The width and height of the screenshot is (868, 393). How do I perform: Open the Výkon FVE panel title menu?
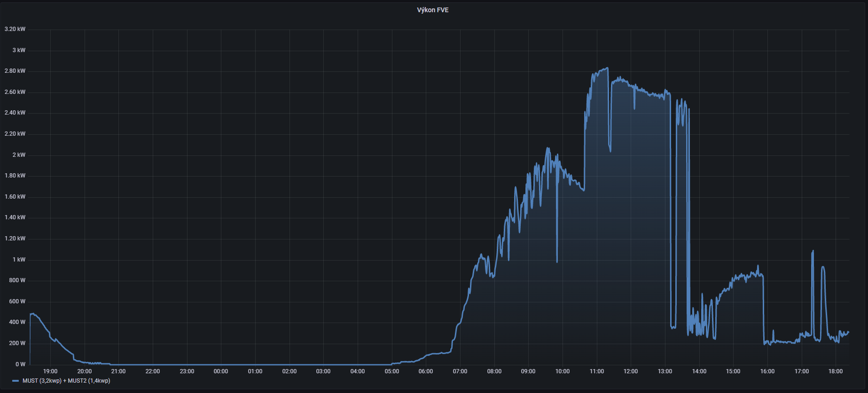tap(432, 10)
